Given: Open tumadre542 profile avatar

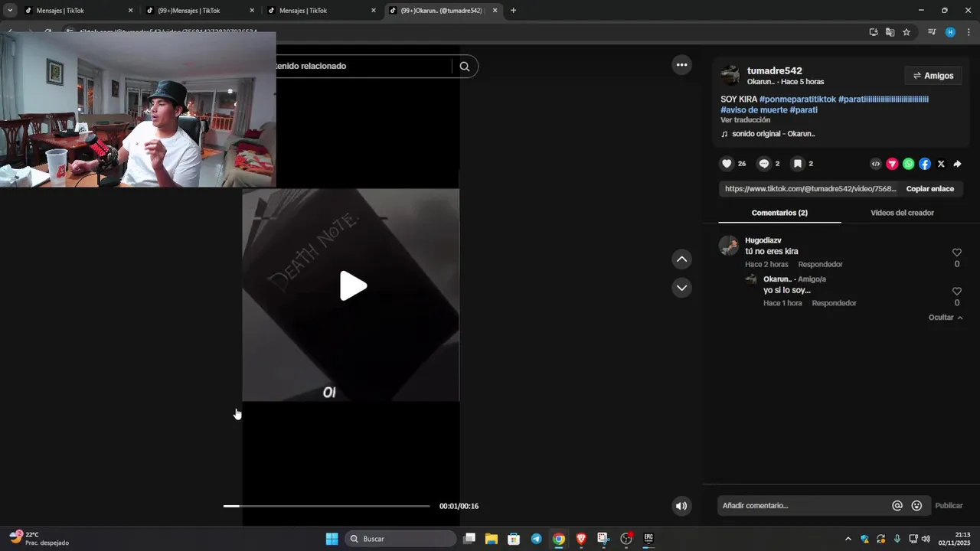Looking at the screenshot, I should [x=730, y=75].
